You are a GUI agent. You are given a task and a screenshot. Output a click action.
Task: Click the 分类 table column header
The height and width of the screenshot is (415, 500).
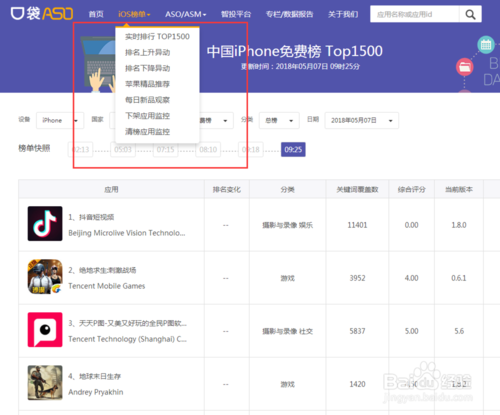coord(287,189)
